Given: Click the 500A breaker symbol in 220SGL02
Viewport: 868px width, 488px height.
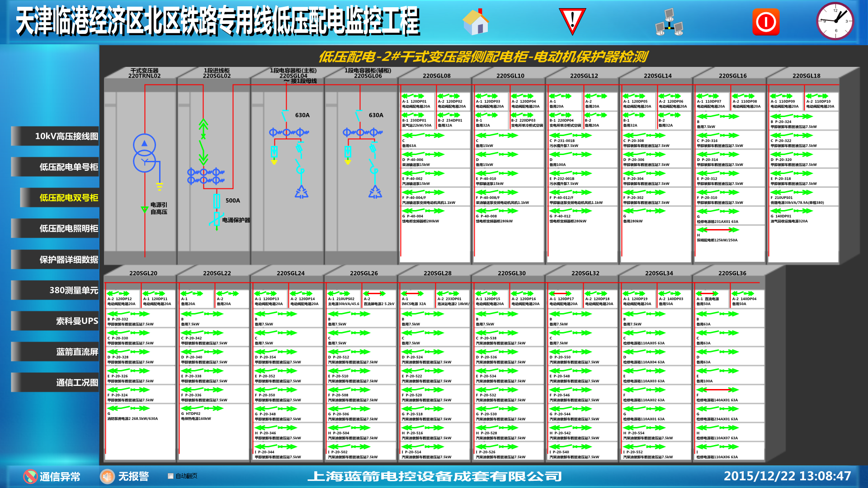Looking at the screenshot, I should click(217, 201).
